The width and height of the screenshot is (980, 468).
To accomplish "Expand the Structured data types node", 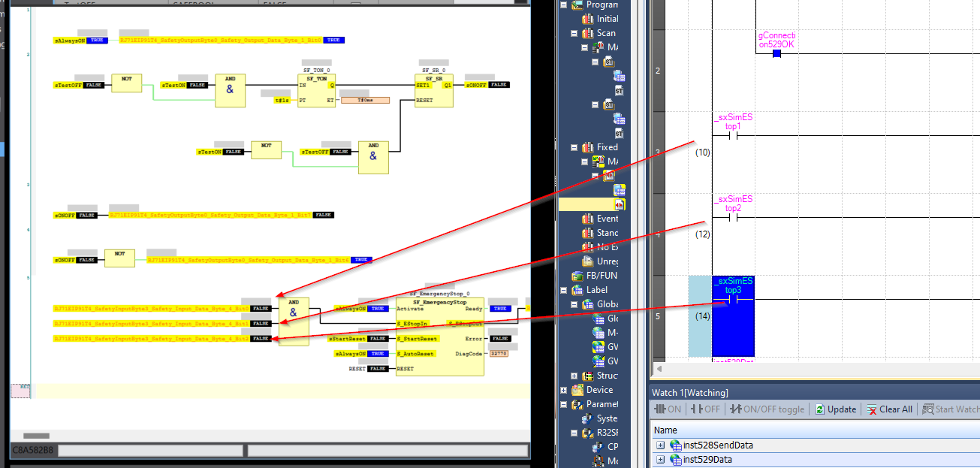I will tap(574, 376).
